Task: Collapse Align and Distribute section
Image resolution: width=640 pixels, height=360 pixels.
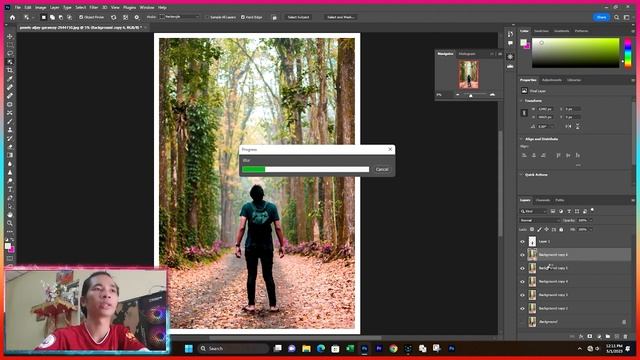Action: click(521, 139)
